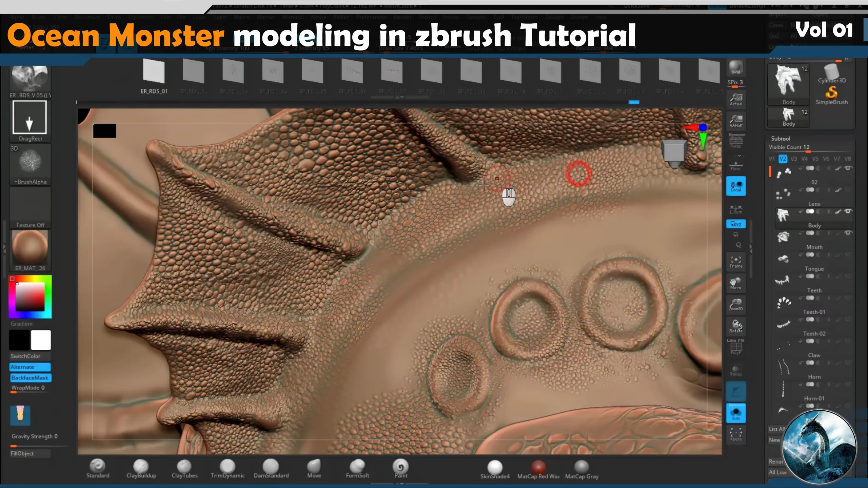Pick a color in the color square
868x488 pixels.
(30, 296)
